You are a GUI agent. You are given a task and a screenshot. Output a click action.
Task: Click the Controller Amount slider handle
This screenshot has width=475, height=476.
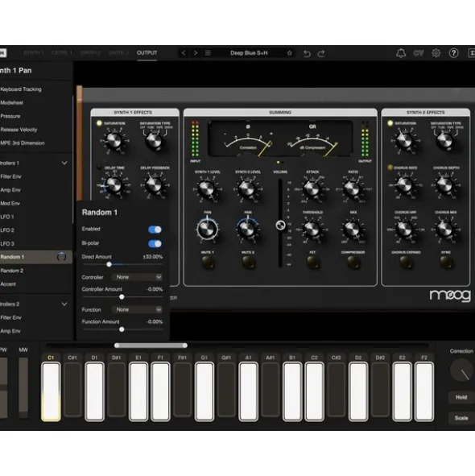coord(122,297)
